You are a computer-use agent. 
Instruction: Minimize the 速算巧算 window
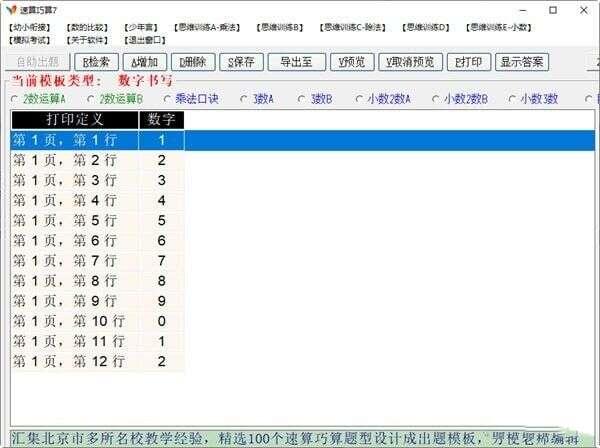tap(523, 10)
